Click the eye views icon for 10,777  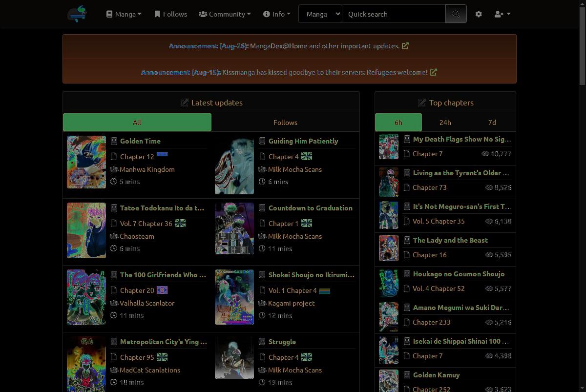coord(485,154)
